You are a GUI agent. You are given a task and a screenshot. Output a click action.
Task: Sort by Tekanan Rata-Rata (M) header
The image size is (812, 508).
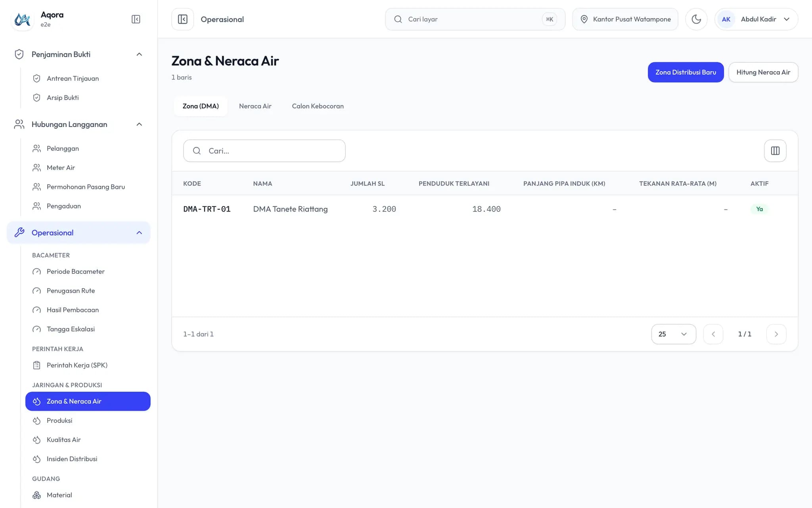(x=678, y=183)
